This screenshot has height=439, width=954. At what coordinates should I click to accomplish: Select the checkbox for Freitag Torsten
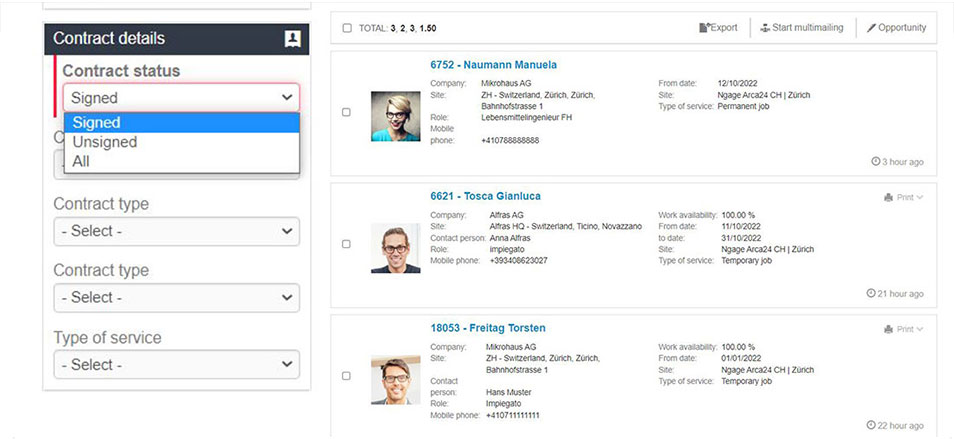(x=346, y=376)
